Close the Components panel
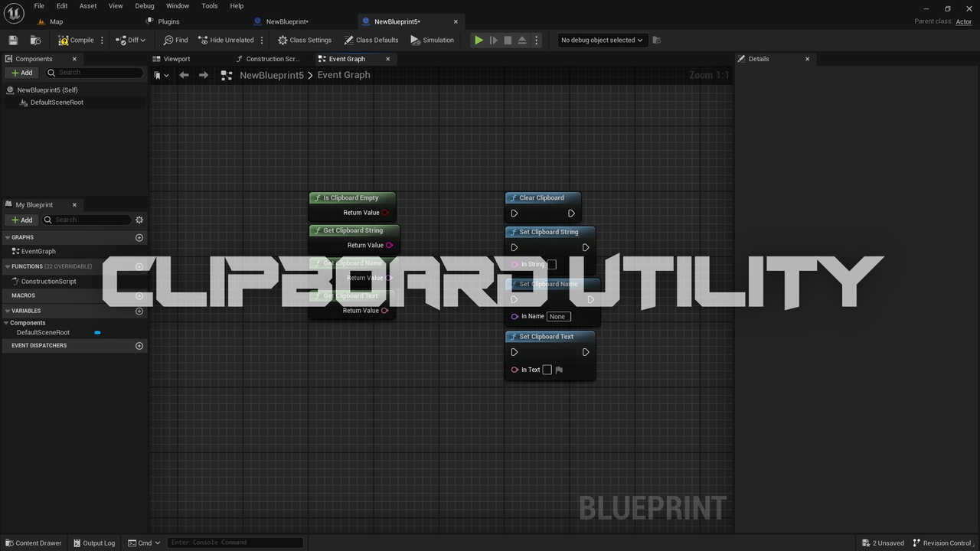The image size is (980, 551). point(74,59)
